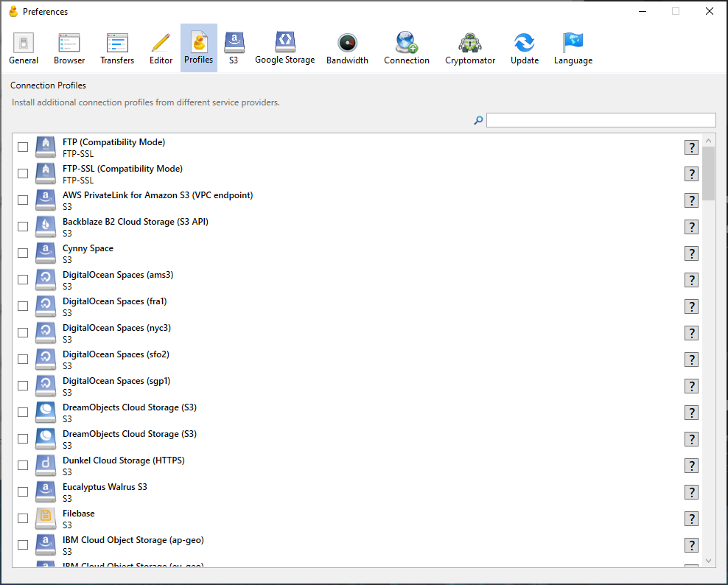Click help button for Dunkel Cloud Storage

(x=691, y=466)
